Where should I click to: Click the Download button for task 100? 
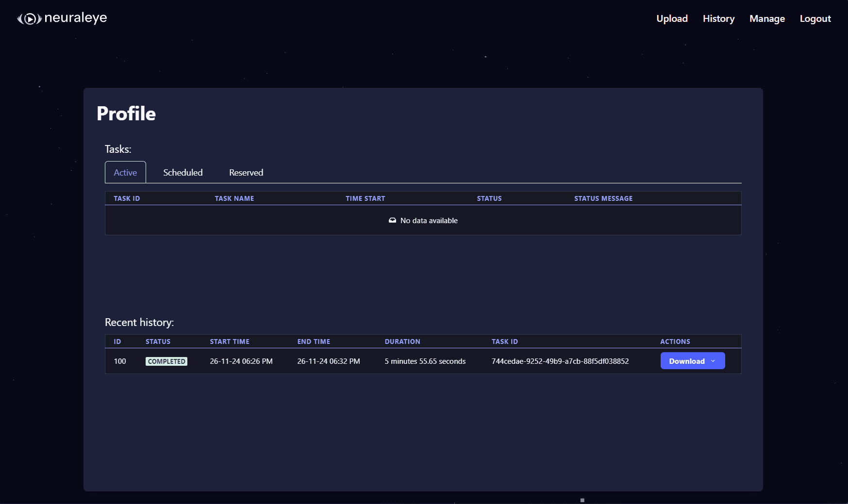point(692,361)
